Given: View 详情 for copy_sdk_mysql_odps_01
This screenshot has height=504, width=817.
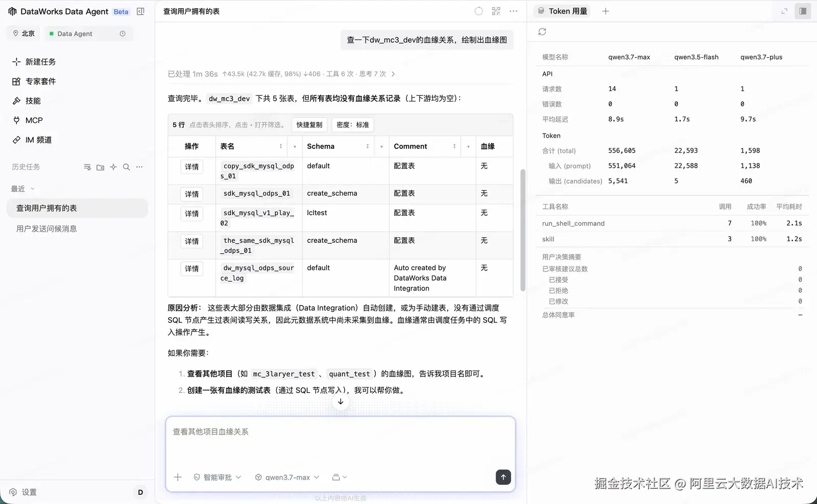Looking at the screenshot, I should pyautogui.click(x=192, y=167).
